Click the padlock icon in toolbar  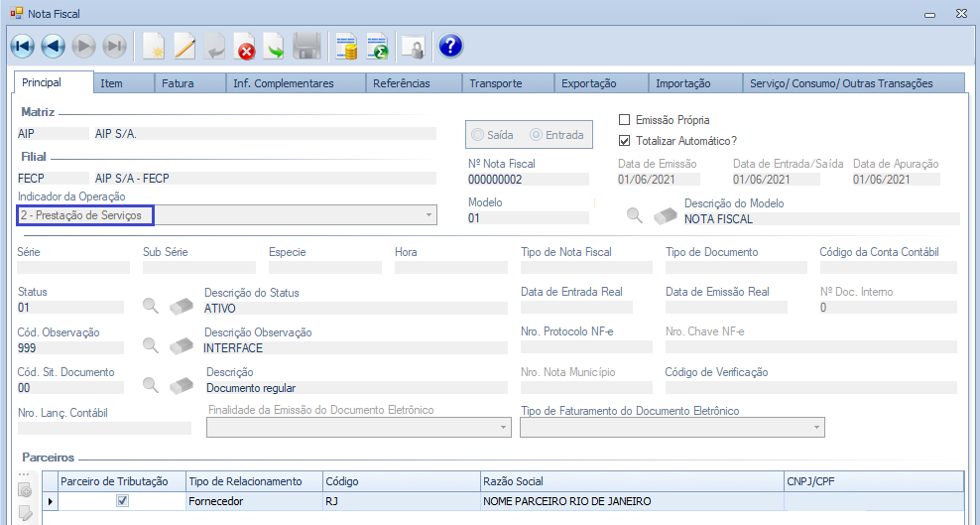point(413,47)
